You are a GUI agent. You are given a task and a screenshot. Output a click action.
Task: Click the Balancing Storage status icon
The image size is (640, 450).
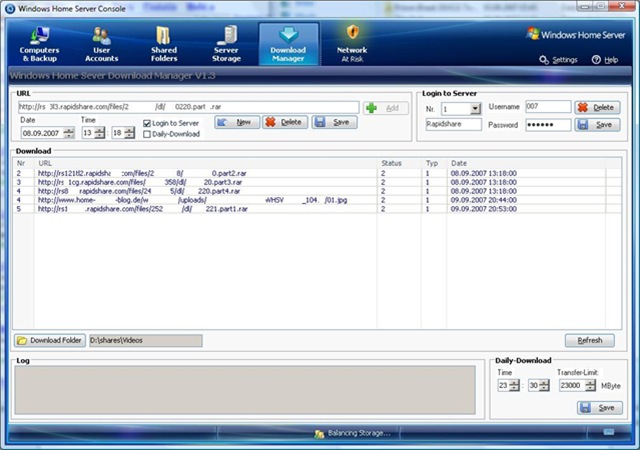(x=319, y=434)
